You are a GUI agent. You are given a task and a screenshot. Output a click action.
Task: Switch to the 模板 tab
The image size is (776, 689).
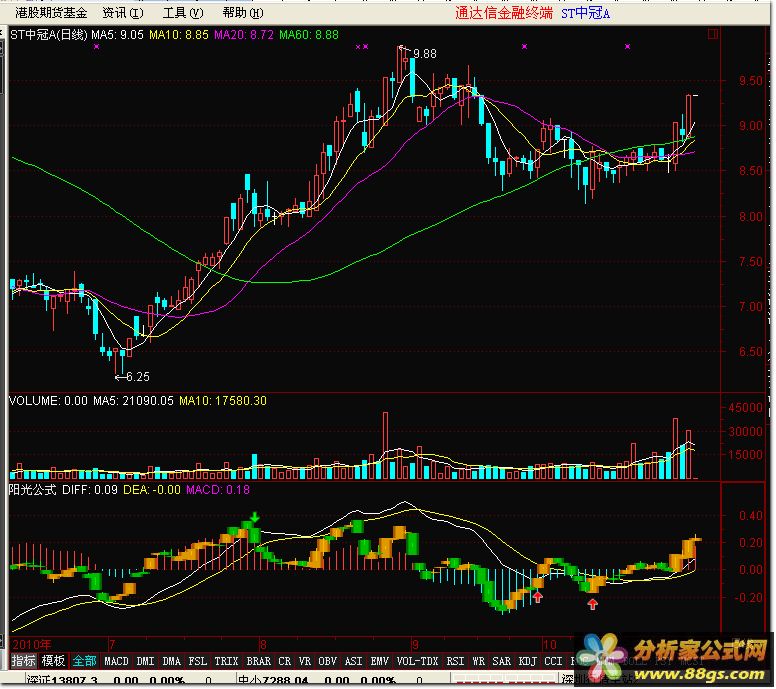[x=53, y=661]
